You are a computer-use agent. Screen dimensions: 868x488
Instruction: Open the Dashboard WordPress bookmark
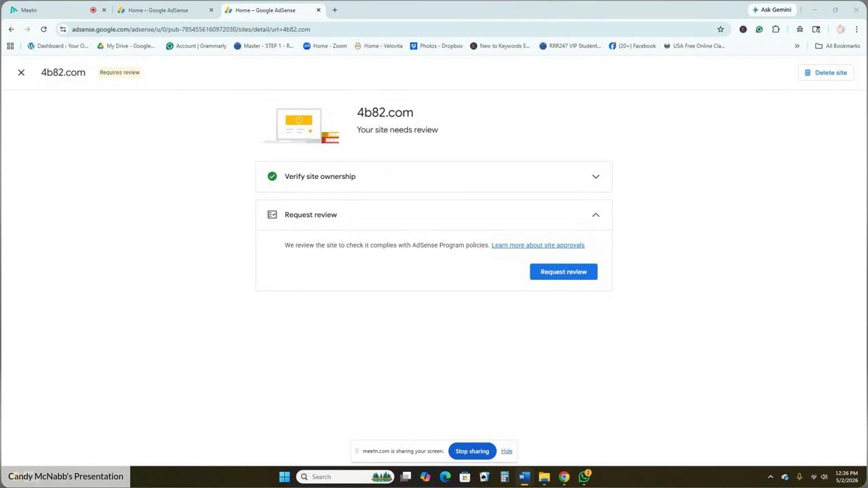[x=58, y=46]
